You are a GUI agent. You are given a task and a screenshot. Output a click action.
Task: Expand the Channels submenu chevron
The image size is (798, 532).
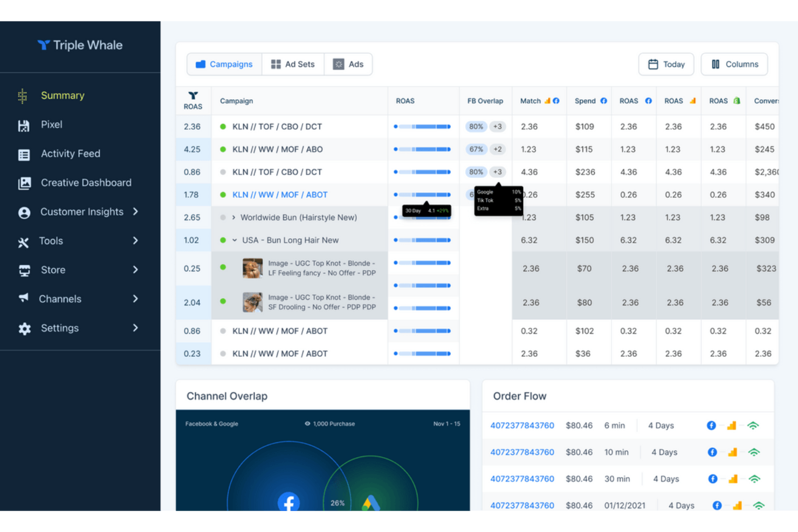click(135, 299)
